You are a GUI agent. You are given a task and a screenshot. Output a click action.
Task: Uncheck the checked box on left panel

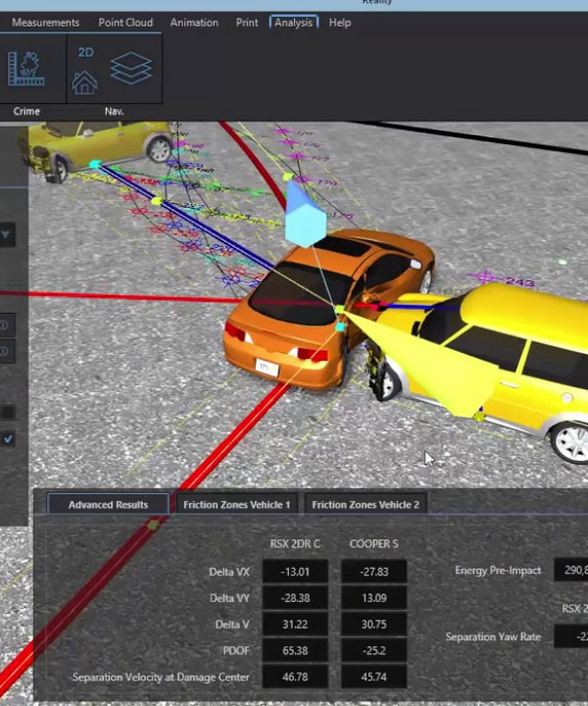click(x=8, y=438)
